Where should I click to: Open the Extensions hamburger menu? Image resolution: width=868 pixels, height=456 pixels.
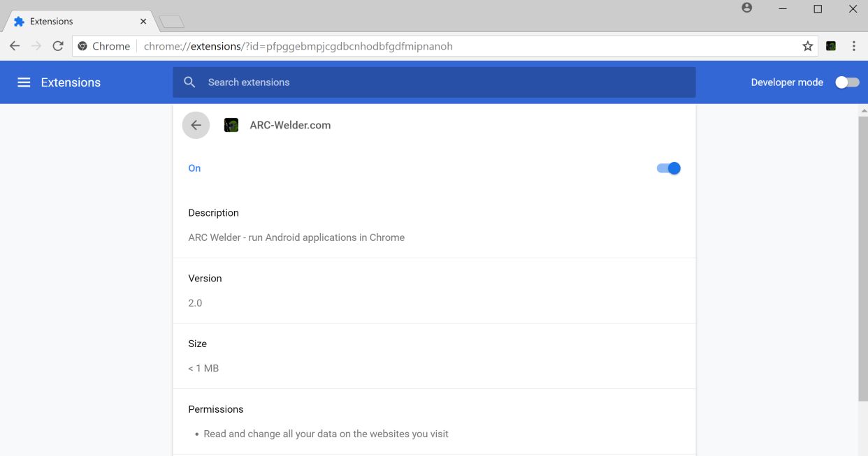tap(24, 82)
